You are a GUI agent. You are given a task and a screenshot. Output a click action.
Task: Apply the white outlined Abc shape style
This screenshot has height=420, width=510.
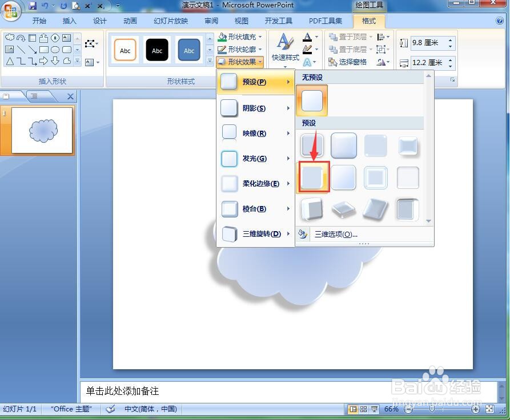tap(125, 50)
